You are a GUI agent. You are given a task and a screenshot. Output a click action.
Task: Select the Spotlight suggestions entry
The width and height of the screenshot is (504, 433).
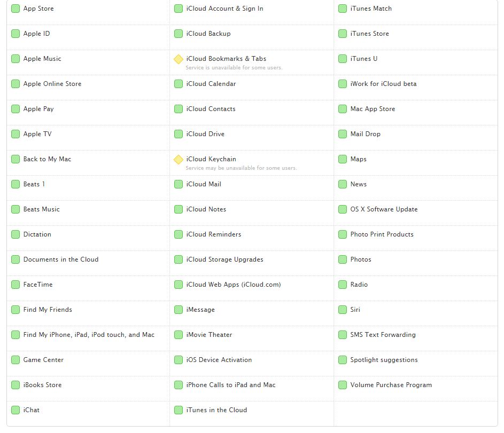384,360
